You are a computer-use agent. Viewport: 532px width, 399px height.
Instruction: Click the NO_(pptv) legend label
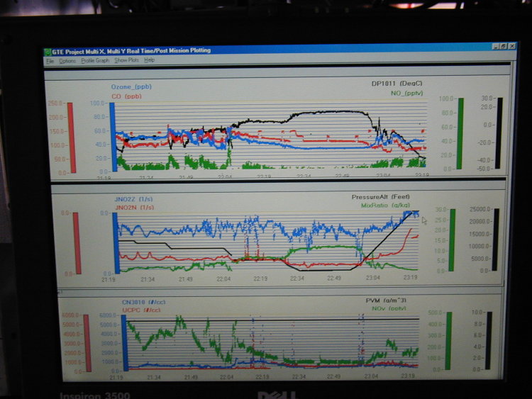tap(407, 93)
